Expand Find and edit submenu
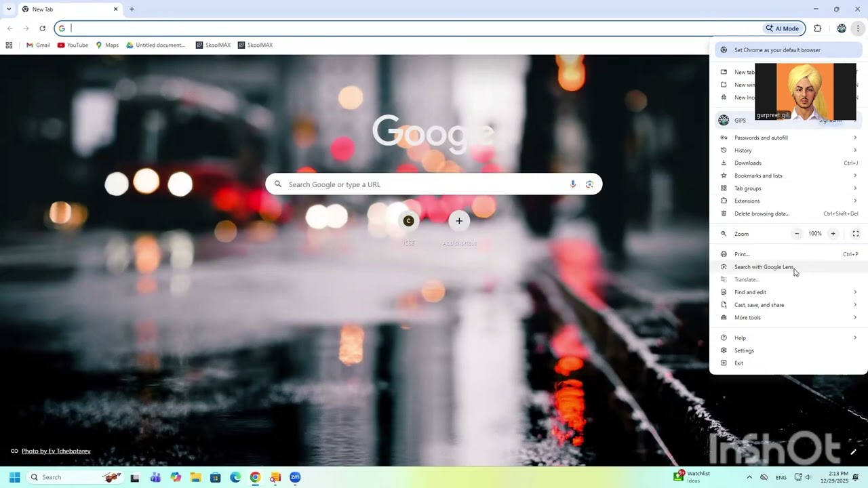 pos(789,292)
